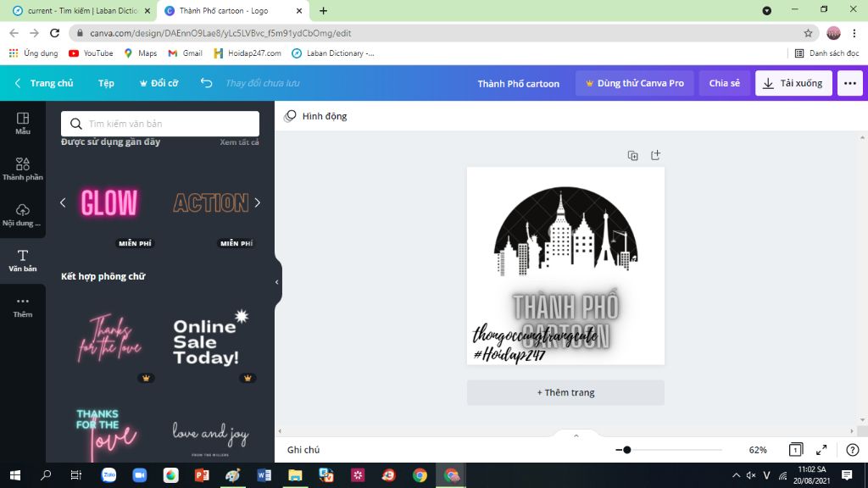The width and height of the screenshot is (868, 488).
Task: Click Xem tất cả link
Action: point(239,142)
